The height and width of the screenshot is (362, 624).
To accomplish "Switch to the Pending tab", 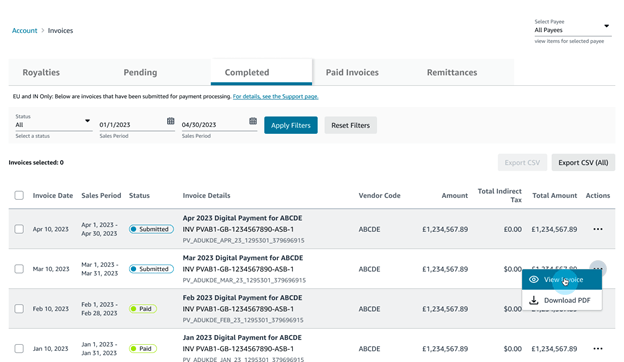I will coord(140,72).
